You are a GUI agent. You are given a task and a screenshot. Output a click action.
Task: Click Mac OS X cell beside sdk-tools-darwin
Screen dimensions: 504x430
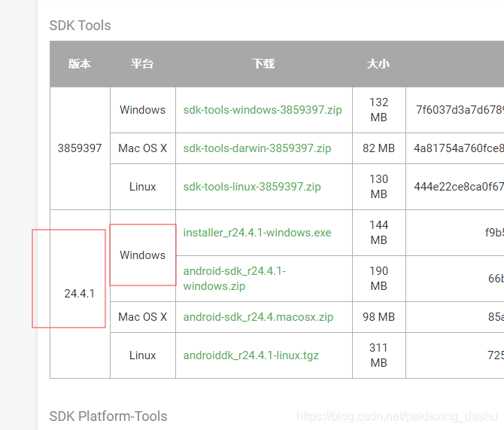pyautogui.click(x=143, y=148)
